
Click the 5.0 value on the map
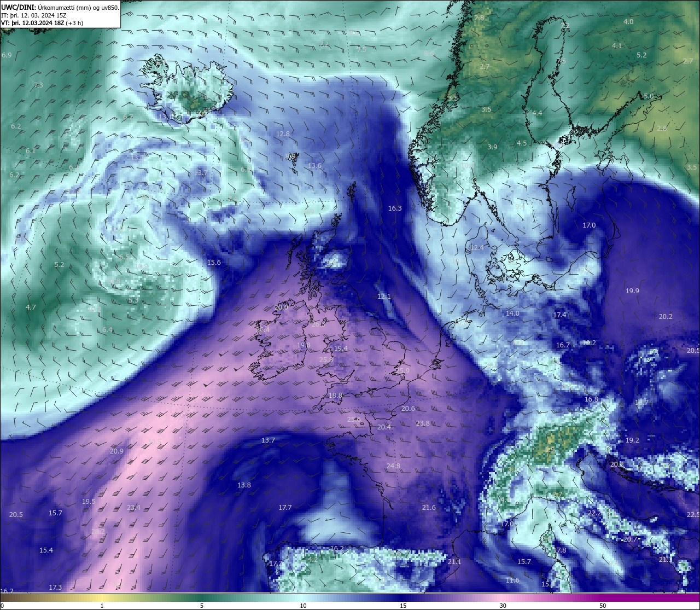pos(649,96)
